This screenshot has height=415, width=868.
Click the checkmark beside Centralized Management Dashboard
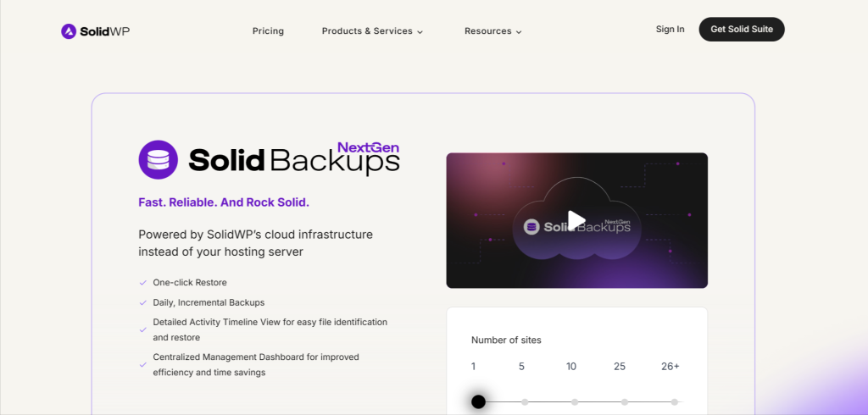click(x=142, y=365)
